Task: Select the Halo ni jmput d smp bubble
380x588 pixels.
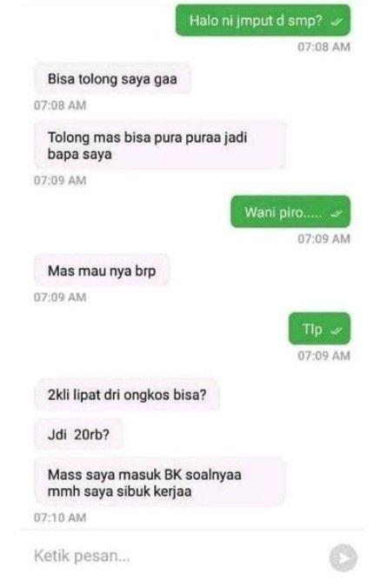Action: coord(263,20)
